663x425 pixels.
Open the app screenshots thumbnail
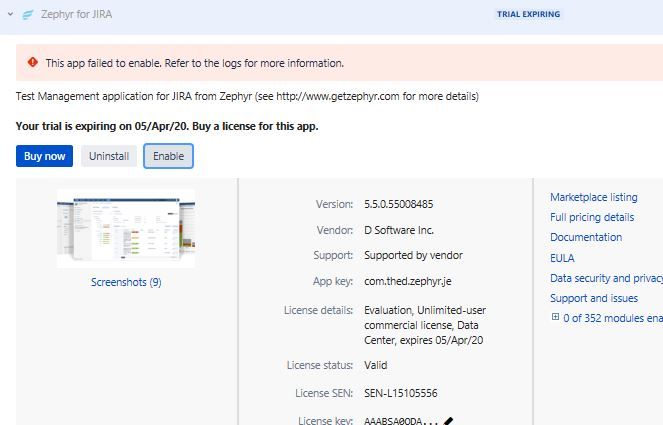(x=126, y=229)
